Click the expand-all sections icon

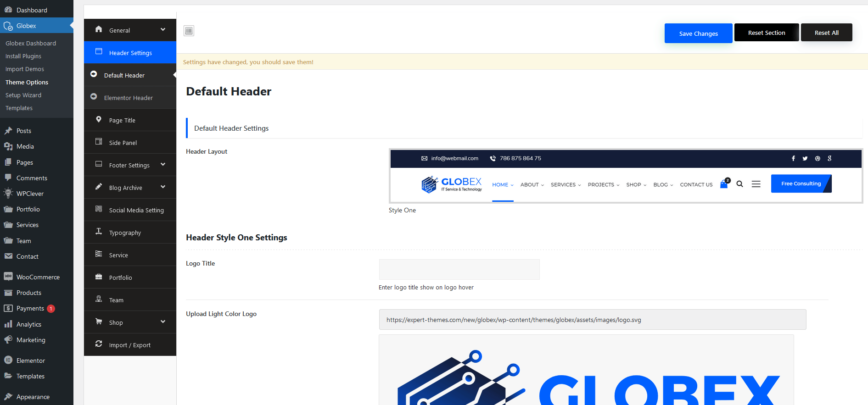click(x=189, y=31)
